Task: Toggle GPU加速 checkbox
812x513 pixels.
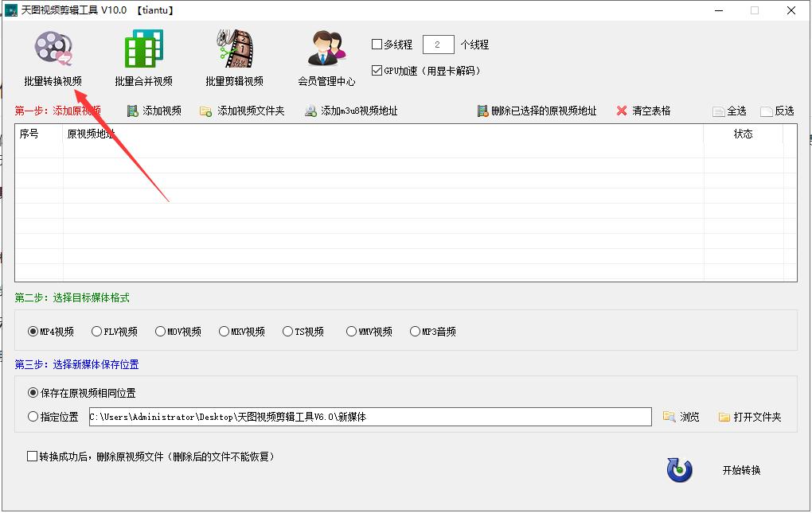Action: [x=377, y=70]
